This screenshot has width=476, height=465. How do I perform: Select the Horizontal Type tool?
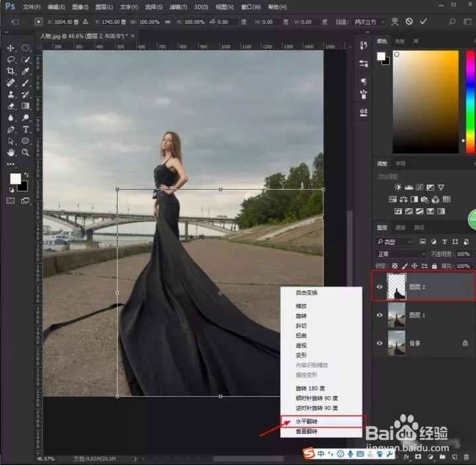click(x=26, y=130)
